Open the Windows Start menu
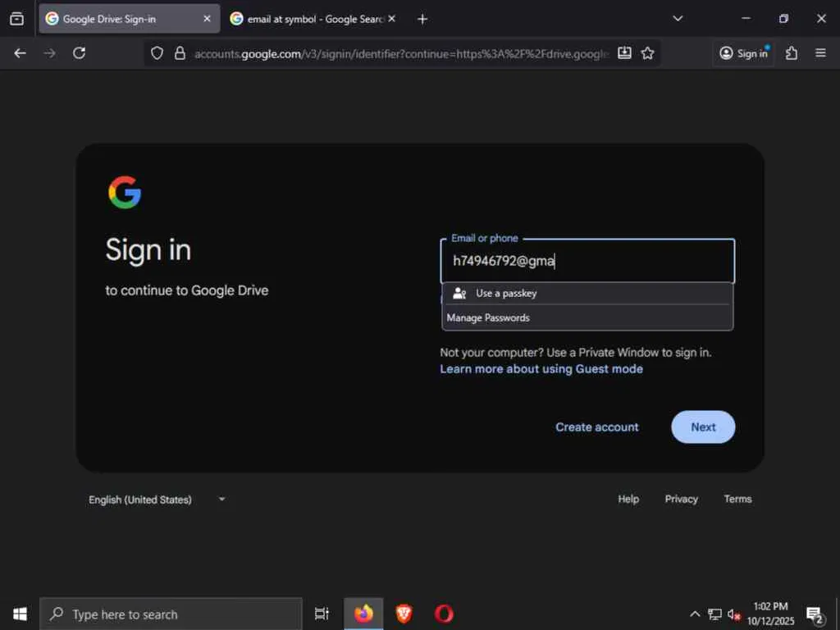The width and height of the screenshot is (840, 630). click(20, 614)
